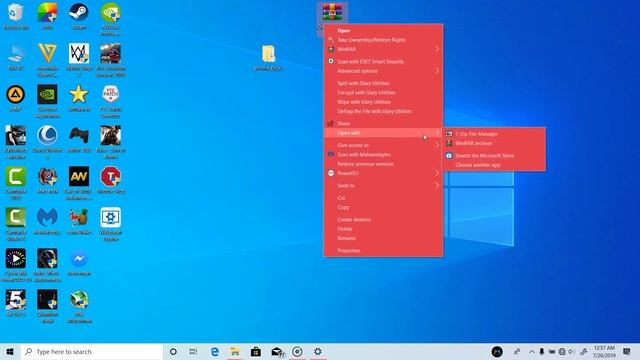Choose WinRAR archiver in submenu

494,143
